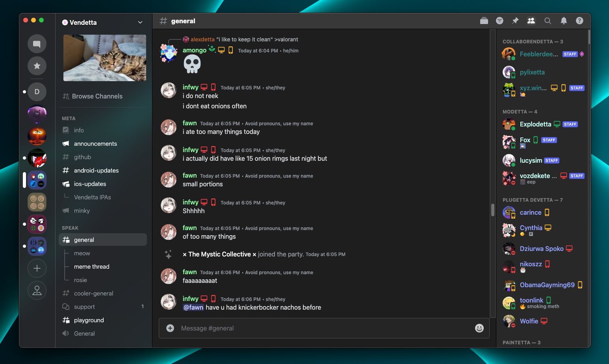609x364 pixels.
Task: Show pinned messages
Action: point(515,21)
